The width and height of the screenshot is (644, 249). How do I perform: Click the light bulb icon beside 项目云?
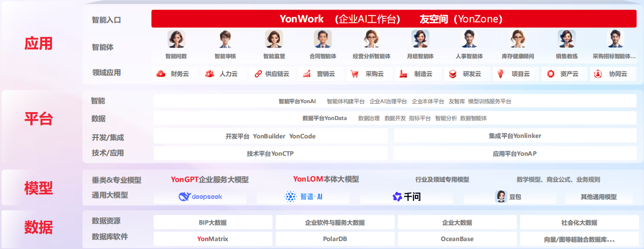point(501,74)
